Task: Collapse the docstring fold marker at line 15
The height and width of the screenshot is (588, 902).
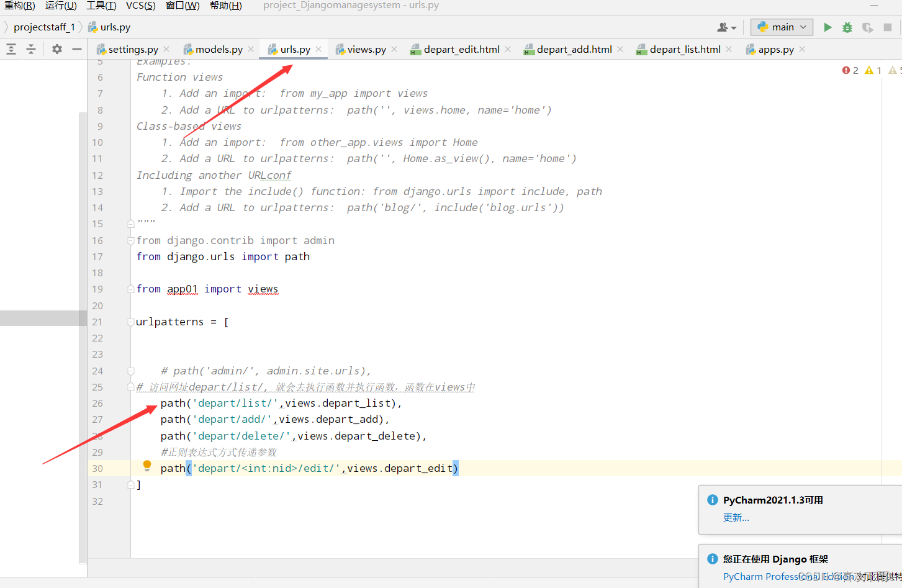Action: click(131, 224)
